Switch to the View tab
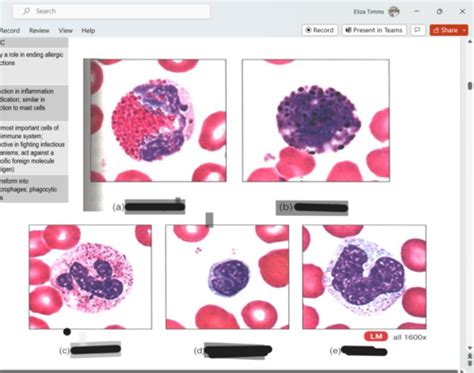The height and width of the screenshot is (373, 474). click(x=65, y=31)
